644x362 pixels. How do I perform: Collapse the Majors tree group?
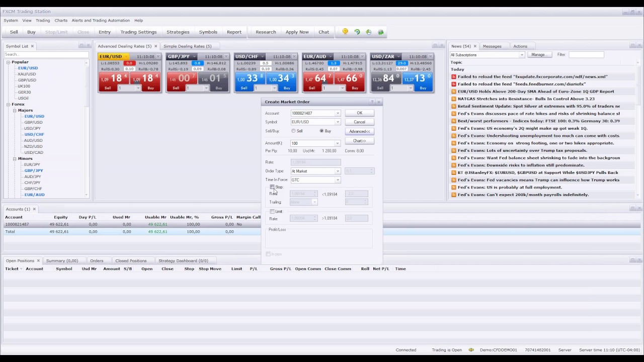(x=15, y=111)
